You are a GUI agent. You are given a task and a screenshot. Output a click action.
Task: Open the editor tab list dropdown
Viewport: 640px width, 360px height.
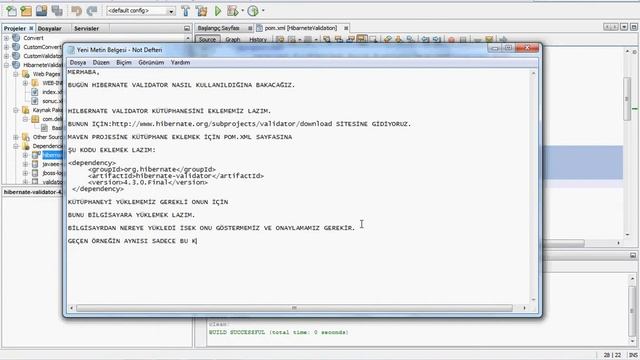(624, 27)
